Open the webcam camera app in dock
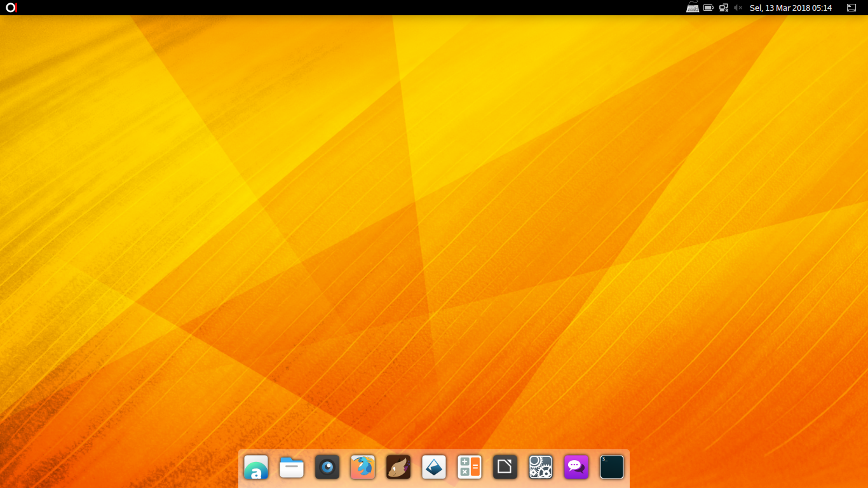The width and height of the screenshot is (868, 488). click(x=327, y=468)
